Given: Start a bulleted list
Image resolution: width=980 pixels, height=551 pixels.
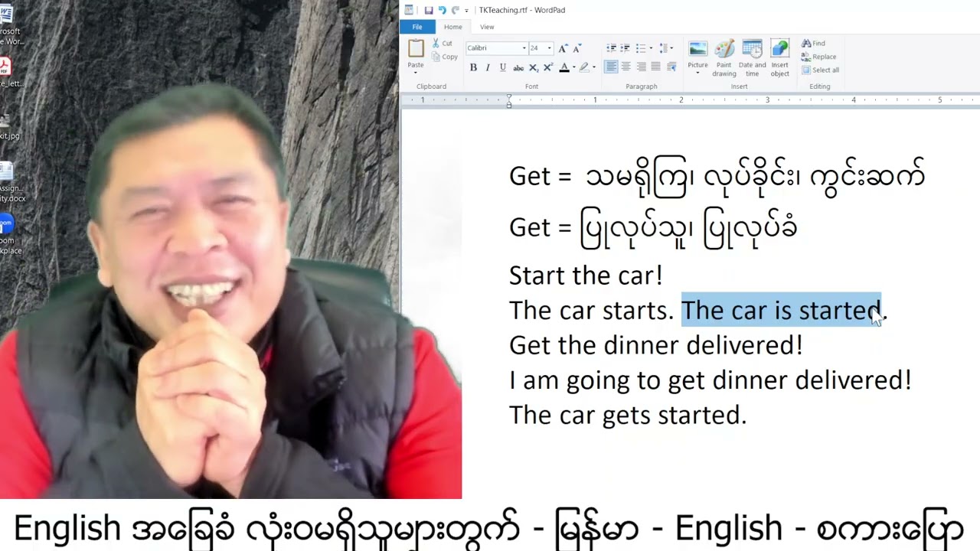Looking at the screenshot, I should 640,48.
